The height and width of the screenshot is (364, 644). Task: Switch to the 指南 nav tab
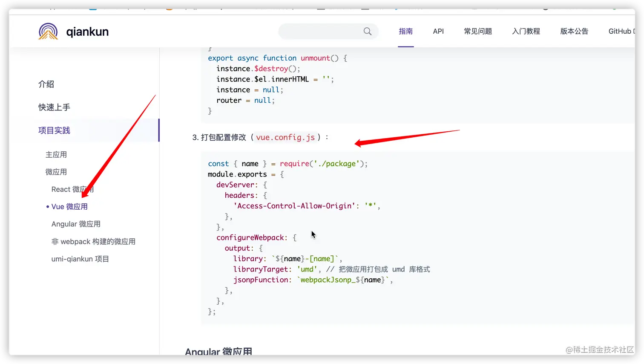406,31
